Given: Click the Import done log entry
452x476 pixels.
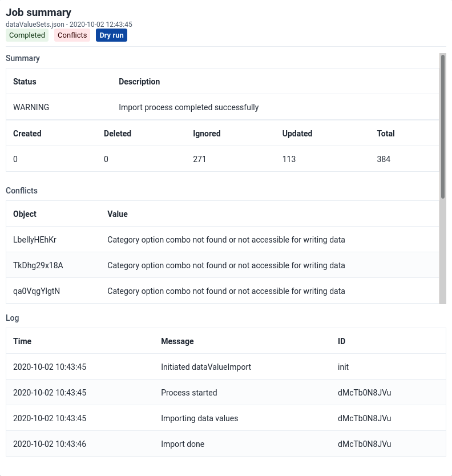Looking at the screenshot, I should pyautogui.click(x=182, y=444).
